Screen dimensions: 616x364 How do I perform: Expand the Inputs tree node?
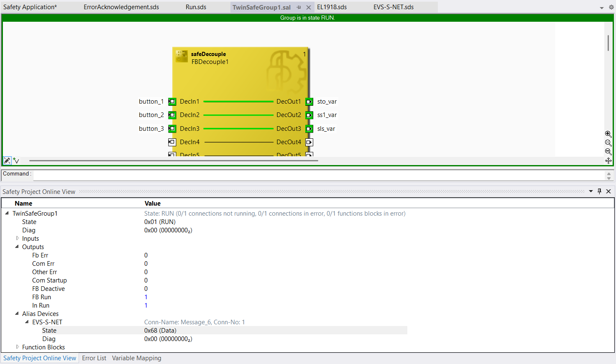tap(17, 238)
